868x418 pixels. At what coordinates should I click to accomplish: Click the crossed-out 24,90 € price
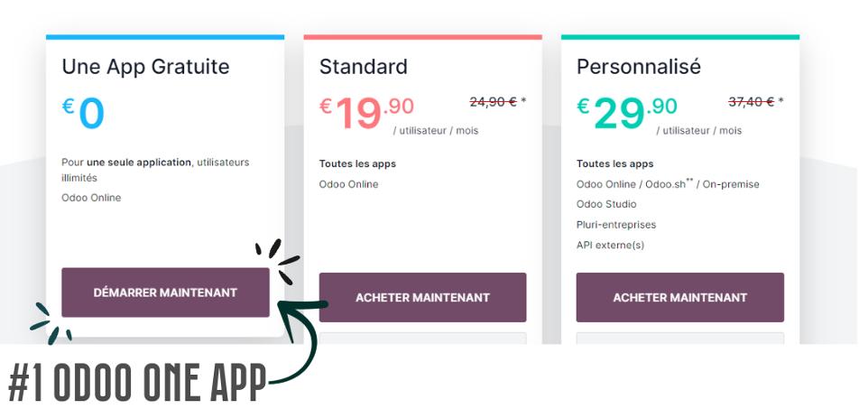(x=494, y=102)
